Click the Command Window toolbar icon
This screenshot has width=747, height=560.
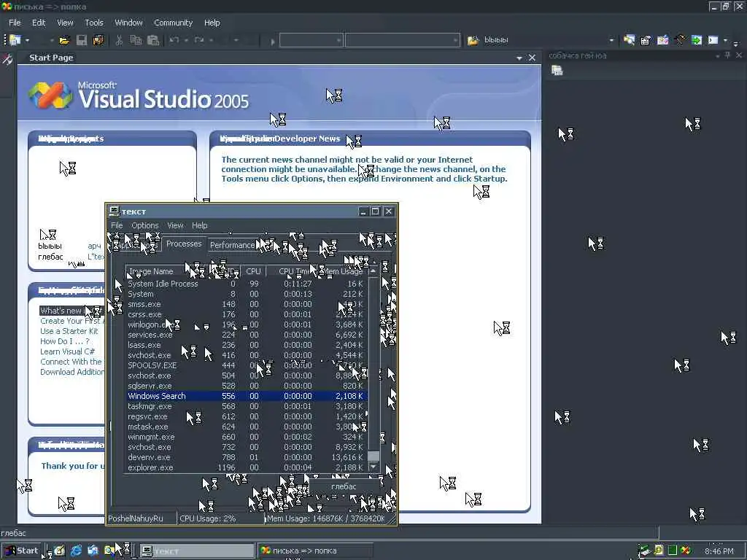713,40
